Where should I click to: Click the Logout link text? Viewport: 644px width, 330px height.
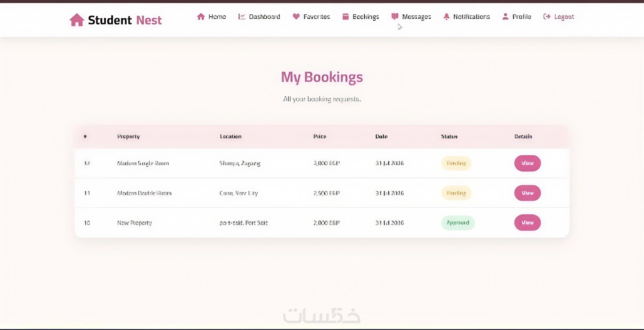564,17
